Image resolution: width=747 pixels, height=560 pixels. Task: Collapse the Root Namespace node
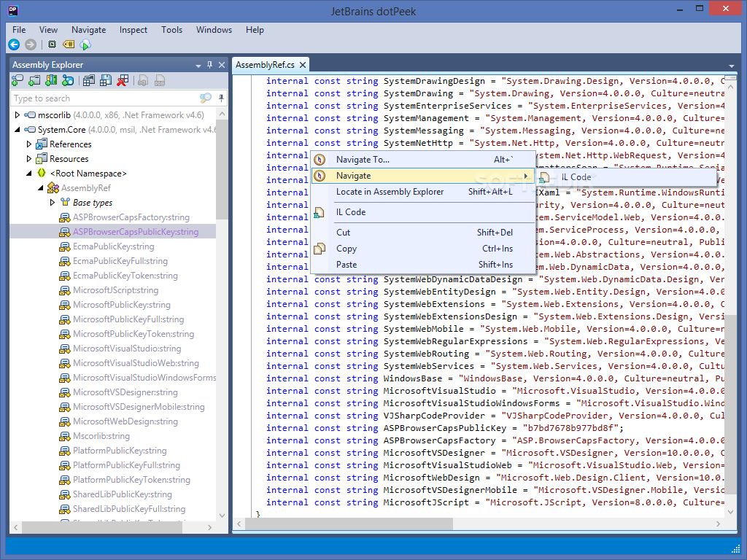coord(29,174)
